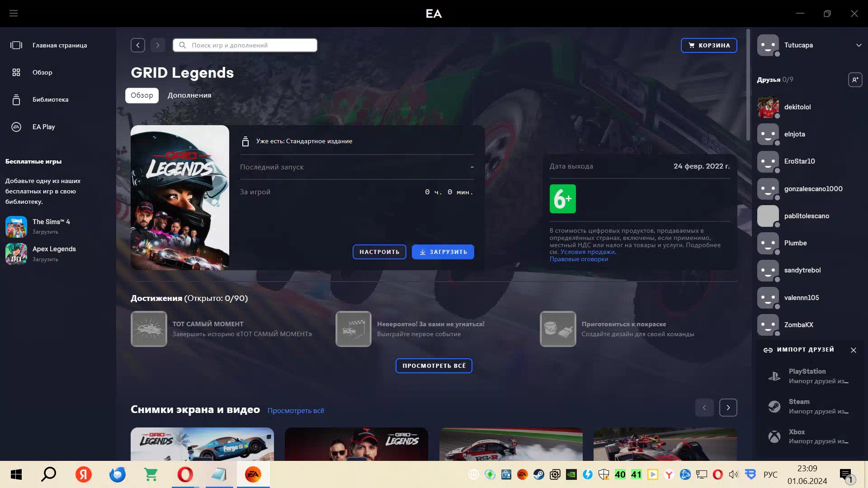Switch to the Дополнения tab
The image size is (868, 488).
[x=189, y=95]
